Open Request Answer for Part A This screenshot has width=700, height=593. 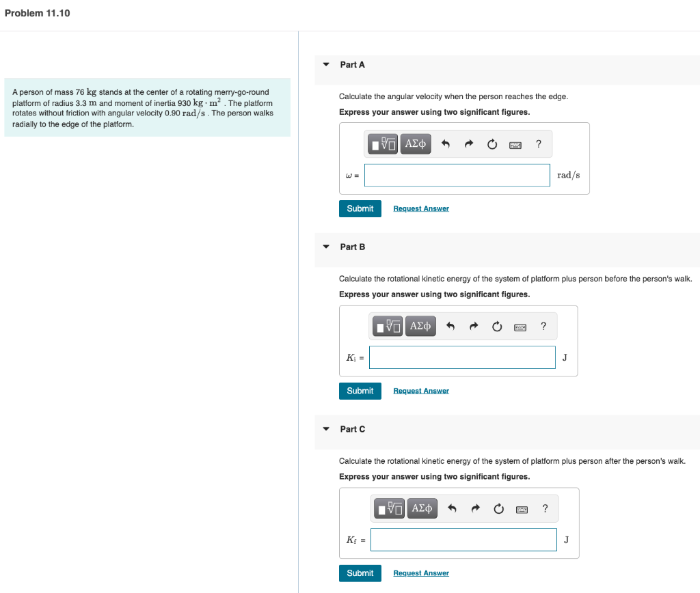[x=420, y=208]
